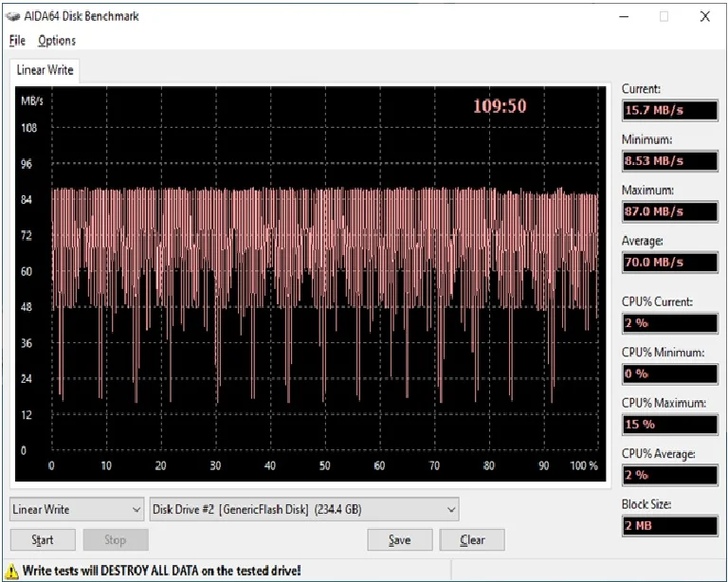This screenshot has height=582, width=728.
Task: Click the 100 % label on graph axis
Action: click(x=584, y=465)
